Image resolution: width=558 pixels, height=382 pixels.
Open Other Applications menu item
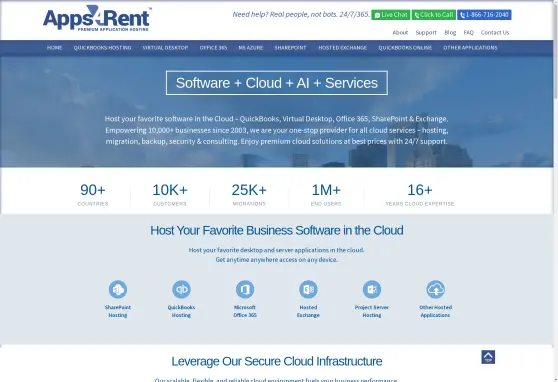coord(470,48)
